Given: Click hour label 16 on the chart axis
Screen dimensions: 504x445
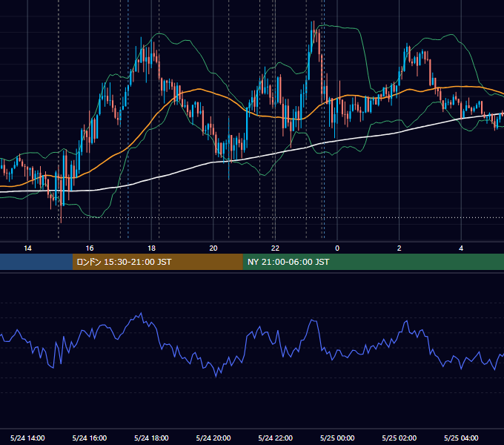Looking at the screenshot, I should [x=90, y=248].
